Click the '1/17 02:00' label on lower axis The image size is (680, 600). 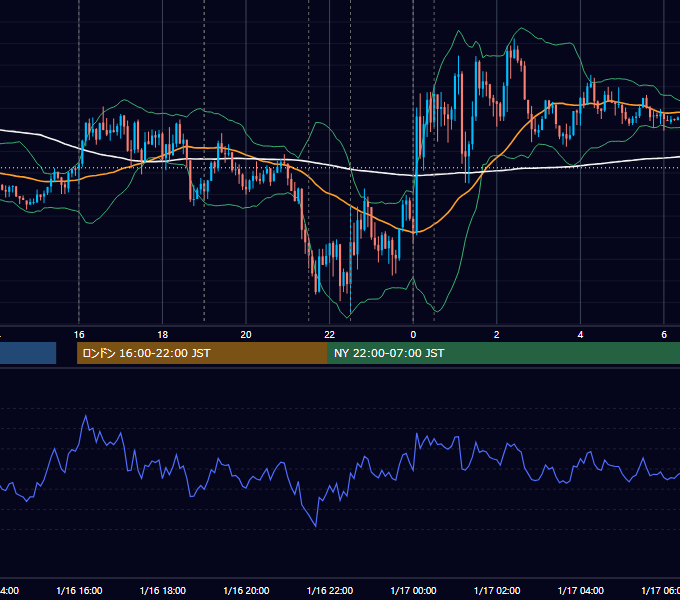(x=497, y=591)
